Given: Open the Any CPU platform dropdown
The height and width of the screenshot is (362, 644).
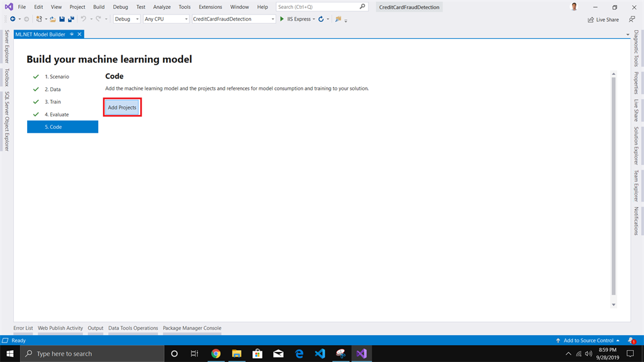Looking at the screenshot, I should 166,19.
